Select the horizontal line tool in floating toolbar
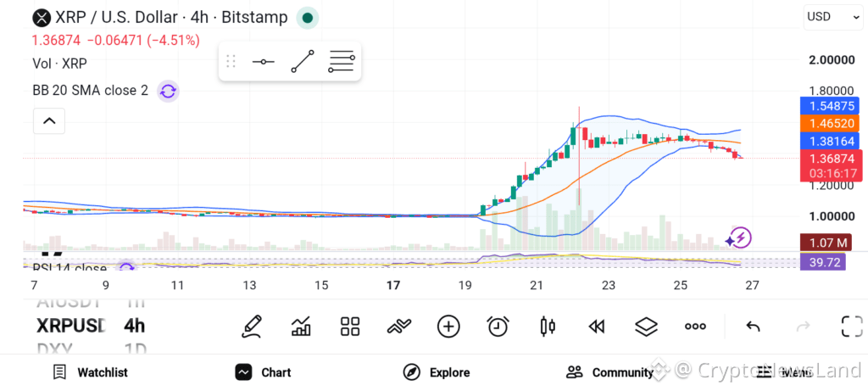Screen dimensions: 868x391 point(264,61)
